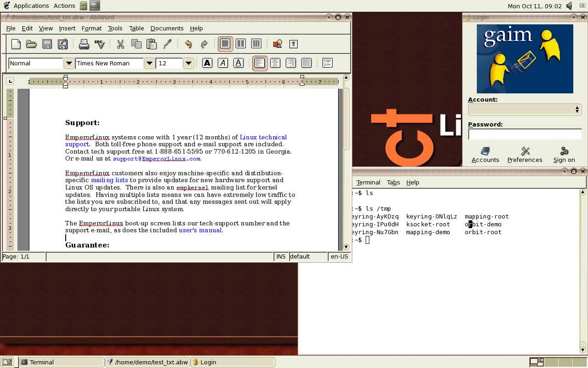Launch terminal from top panel monitor icon
588x368 pixels.
coord(95,6)
